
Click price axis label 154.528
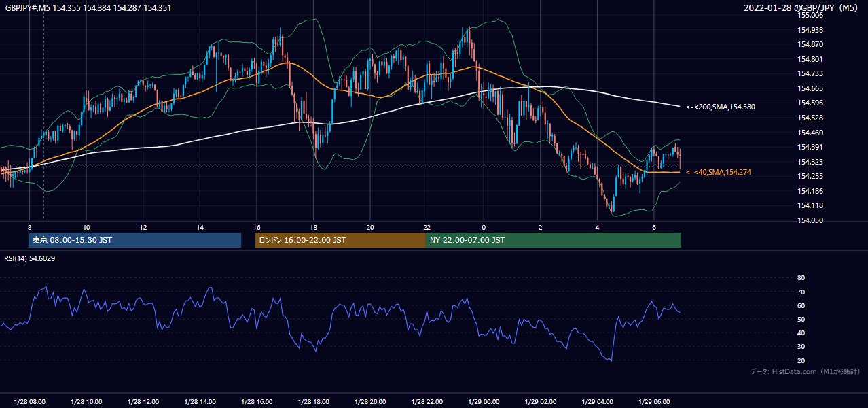[x=810, y=118]
